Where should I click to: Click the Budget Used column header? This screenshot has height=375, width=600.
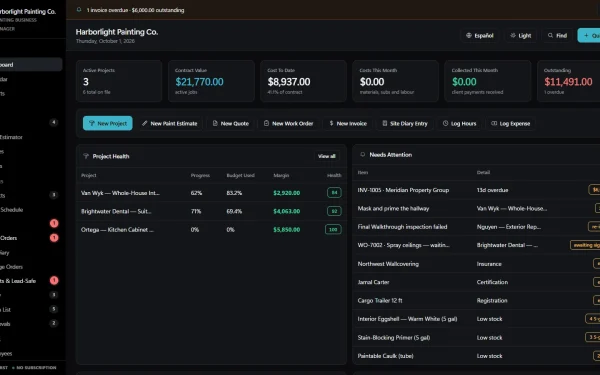[x=240, y=175]
